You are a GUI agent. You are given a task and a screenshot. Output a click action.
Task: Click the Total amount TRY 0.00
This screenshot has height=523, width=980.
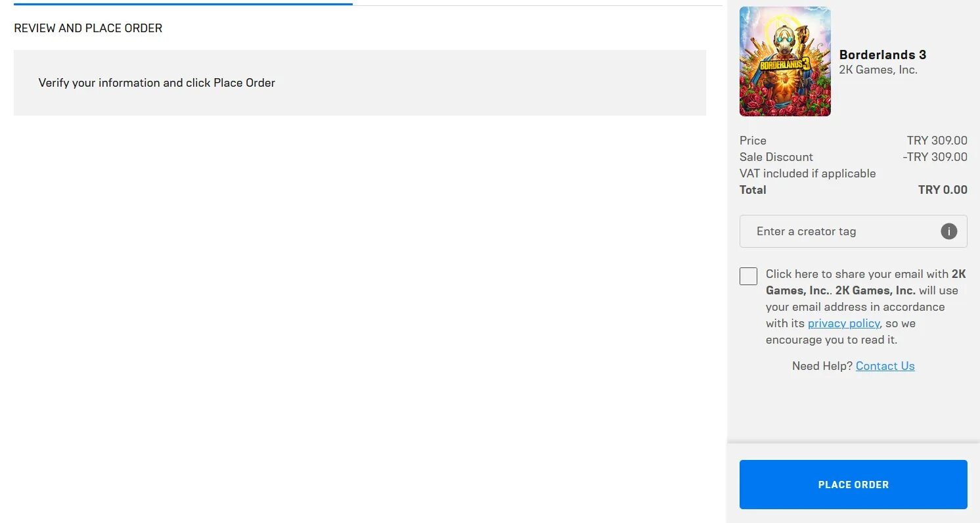tap(943, 190)
